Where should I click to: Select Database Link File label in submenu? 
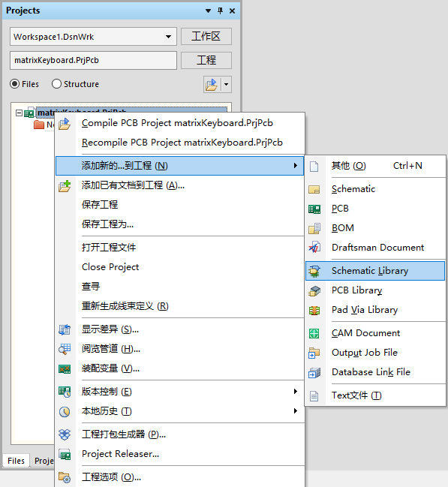tap(371, 372)
